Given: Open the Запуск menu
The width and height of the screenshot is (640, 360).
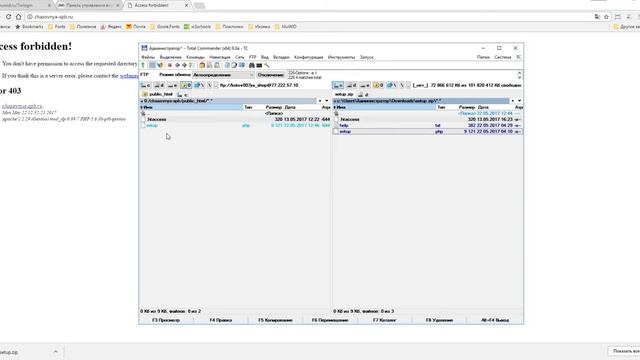Looking at the screenshot, I should pyautogui.click(x=367, y=57).
